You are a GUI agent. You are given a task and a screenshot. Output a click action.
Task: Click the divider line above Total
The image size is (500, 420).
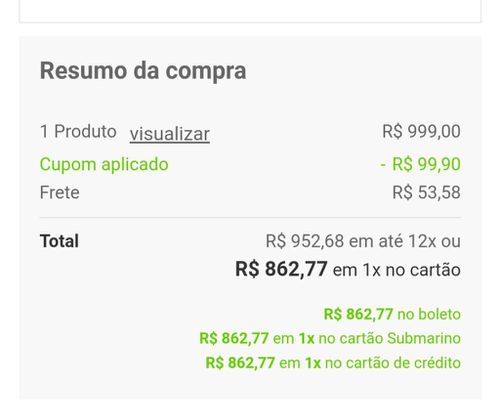[250, 217]
